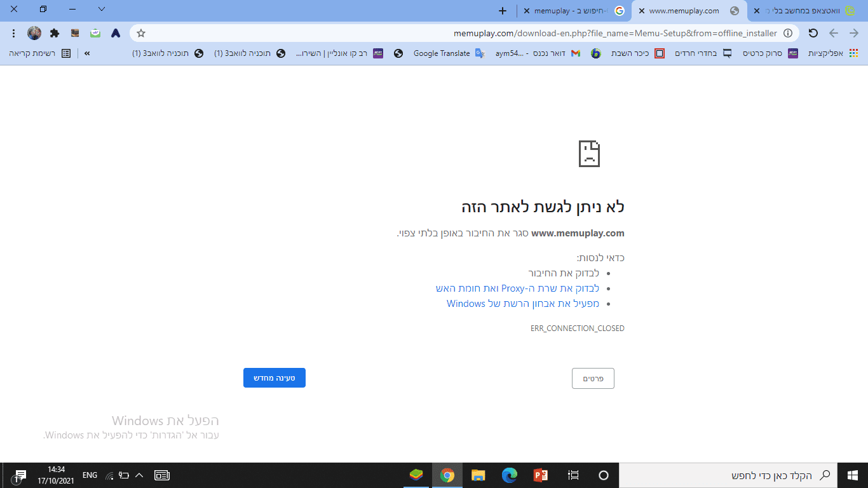This screenshot has height=488, width=868.
Task: Click the bookmark star in the address bar
Action: pos(141,33)
